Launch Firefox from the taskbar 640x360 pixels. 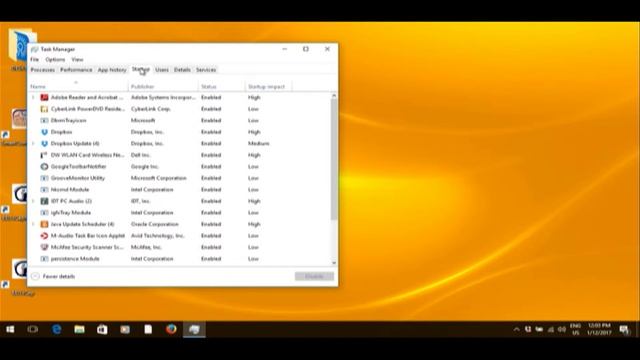point(171,329)
